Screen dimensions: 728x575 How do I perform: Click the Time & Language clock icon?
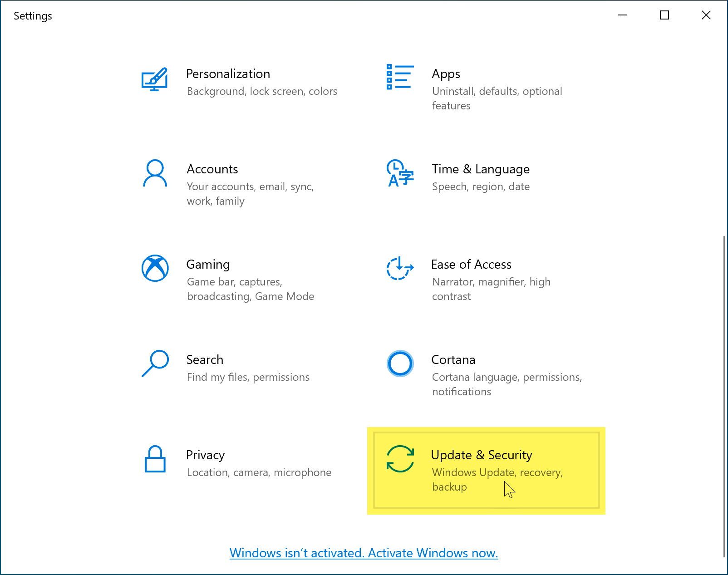pyautogui.click(x=400, y=173)
